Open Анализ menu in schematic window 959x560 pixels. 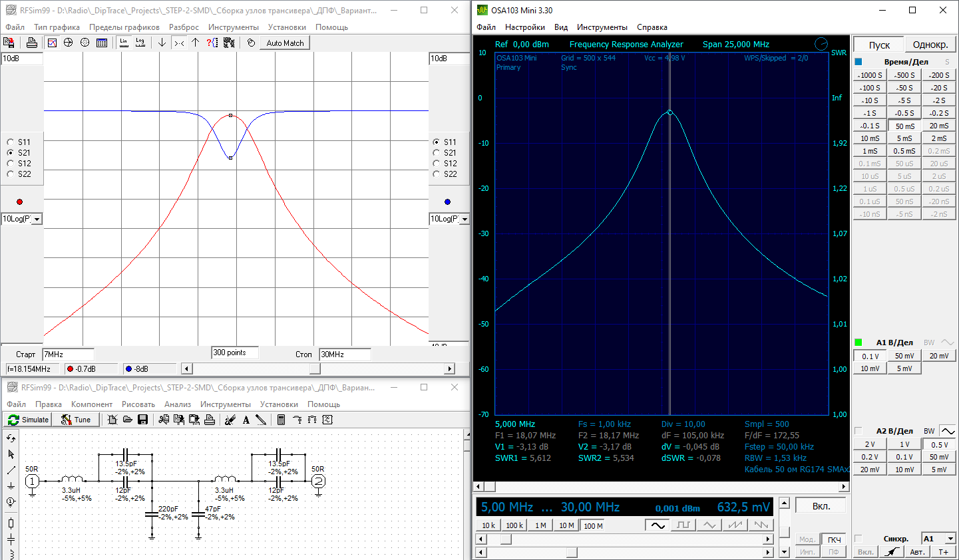(x=178, y=404)
